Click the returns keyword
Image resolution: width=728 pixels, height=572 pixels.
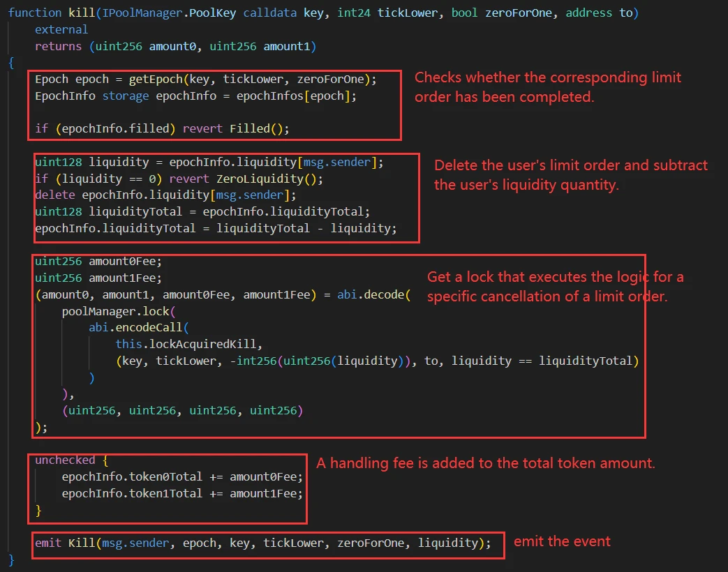tap(58, 46)
